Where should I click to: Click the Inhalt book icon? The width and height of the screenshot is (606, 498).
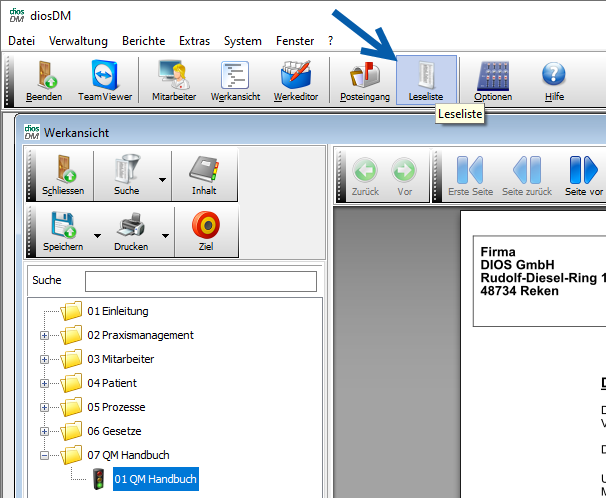[204, 175]
